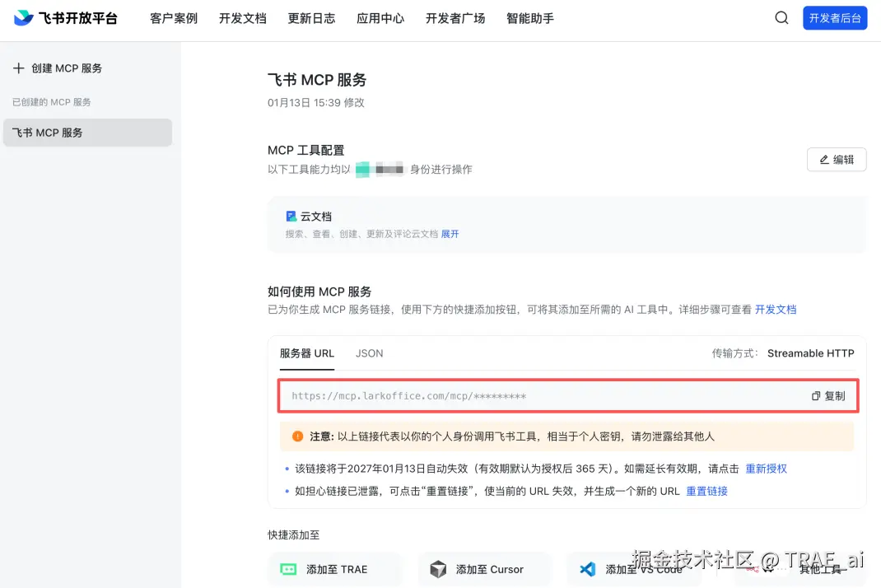
Task: Open the search magnifier icon
Action: click(781, 18)
